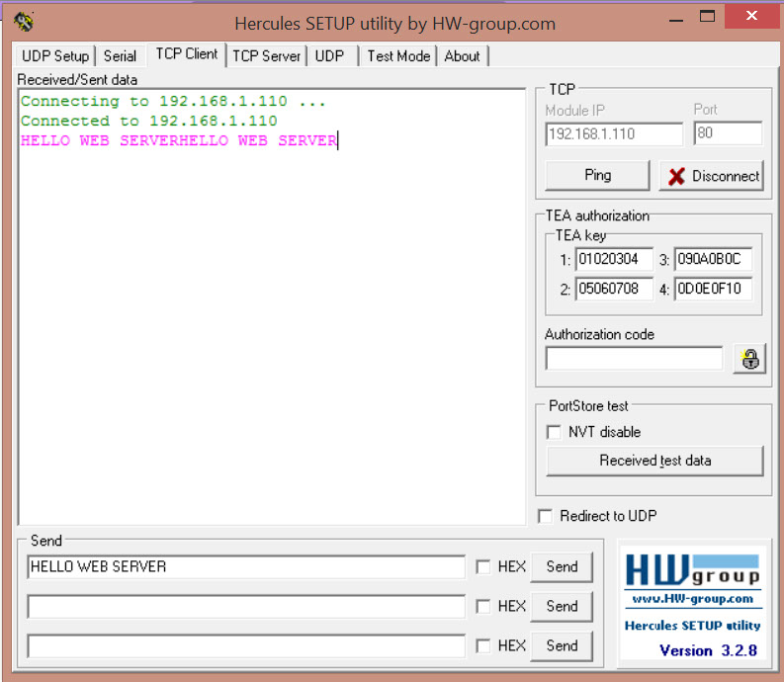
Task: Minimize the Hercules window
Action: [x=676, y=19]
